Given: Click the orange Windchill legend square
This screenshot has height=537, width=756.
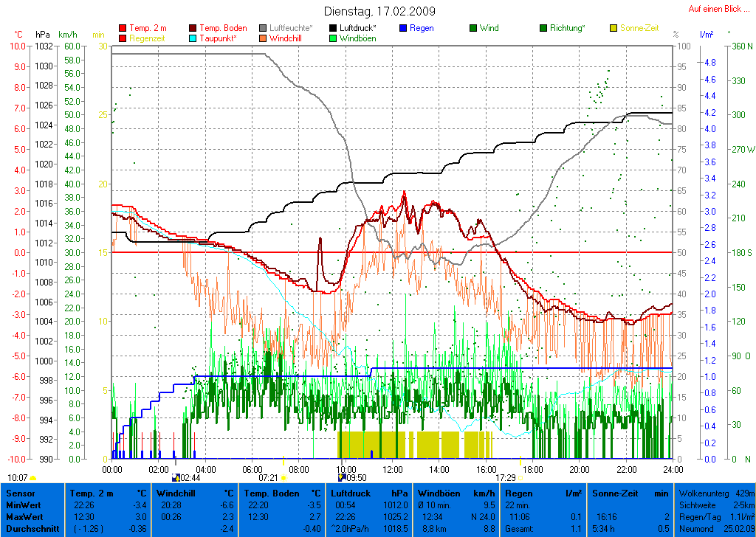Looking at the screenshot, I should click(x=264, y=38).
